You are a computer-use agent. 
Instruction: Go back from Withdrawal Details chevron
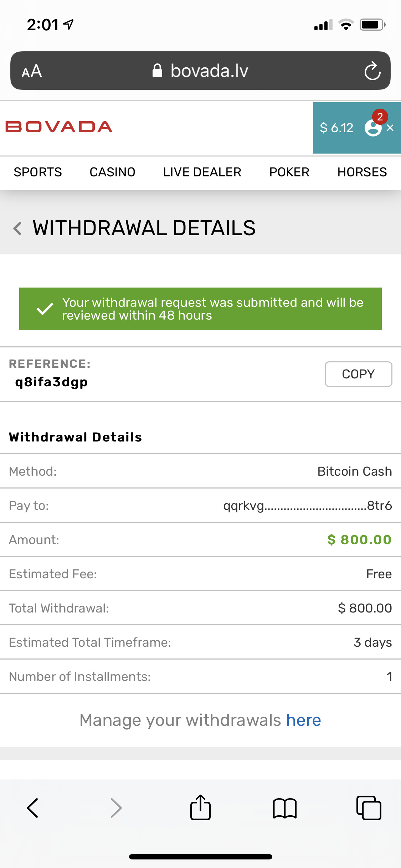[17, 228]
